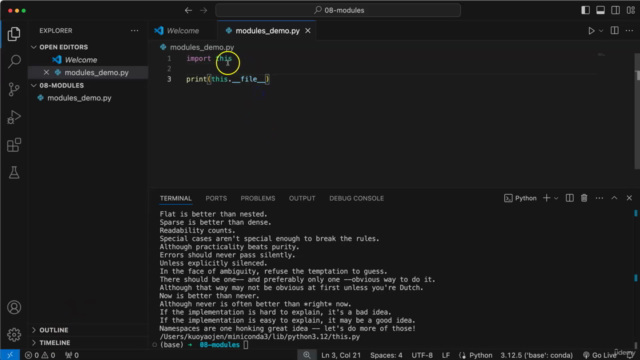This screenshot has width=640, height=360.
Task: Go forward with the right arrow
Action: 203,10
